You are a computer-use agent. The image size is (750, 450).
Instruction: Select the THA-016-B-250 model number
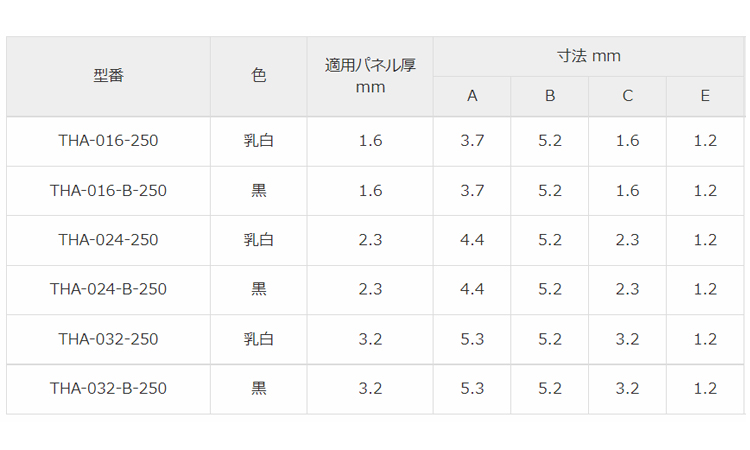click(108, 191)
